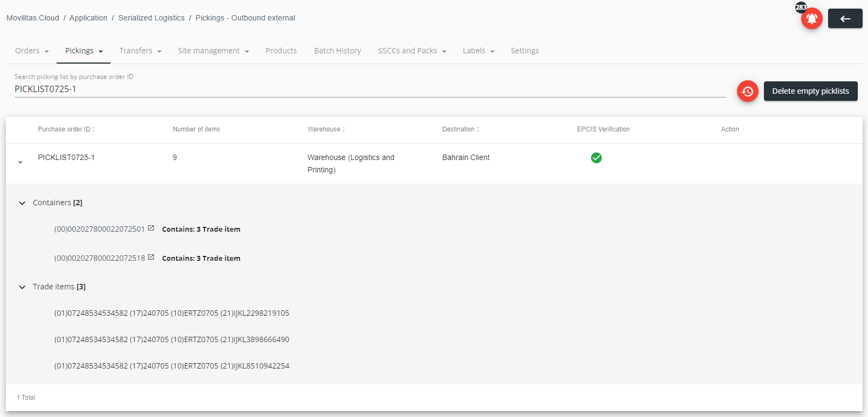
Task: Click the Number of items header
Action: coord(196,129)
